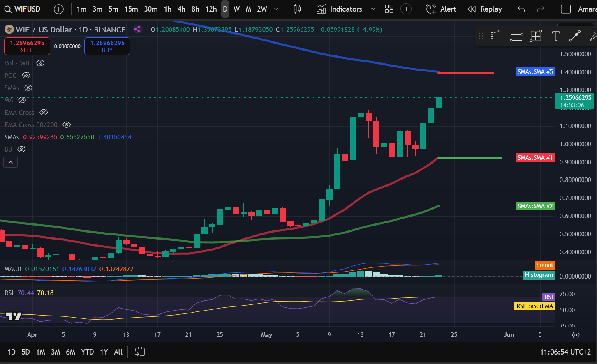This screenshot has width=597, height=364.
Task: Select the Text drawing tool
Action: 555,36
